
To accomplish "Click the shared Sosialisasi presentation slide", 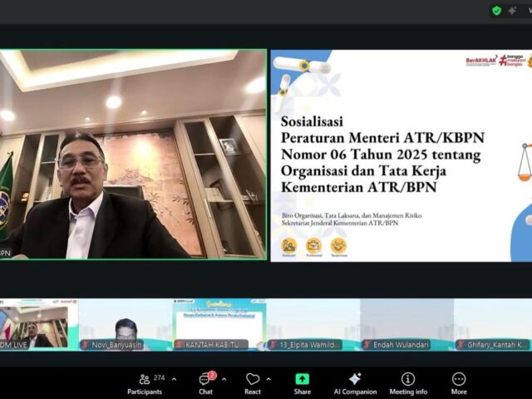I will [x=401, y=155].
